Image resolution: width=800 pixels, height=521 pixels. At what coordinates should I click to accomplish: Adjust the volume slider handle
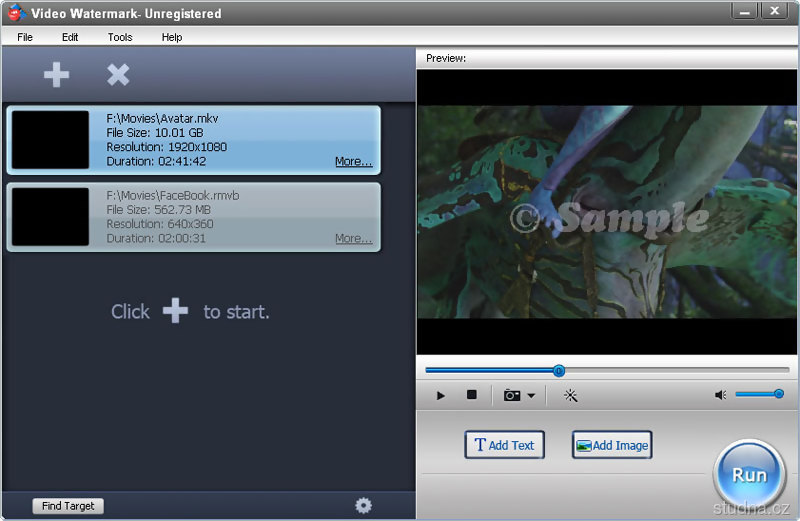click(x=779, y=393)
